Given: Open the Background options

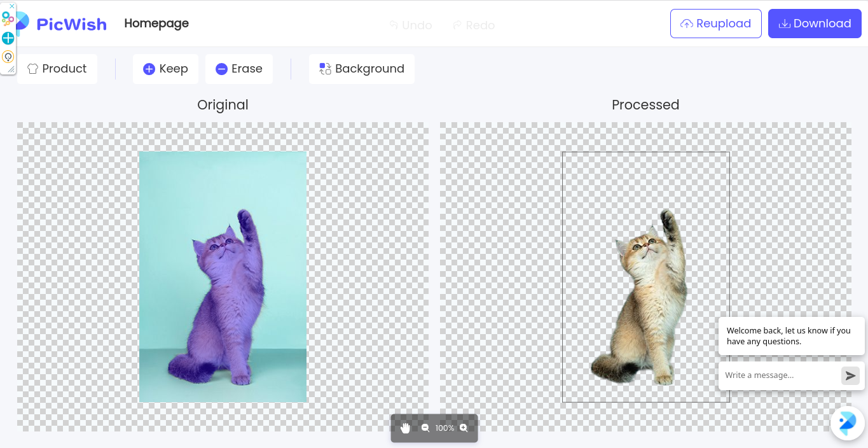Looking at the screenshot, I should pyautogui.click(x=362, y=69).
